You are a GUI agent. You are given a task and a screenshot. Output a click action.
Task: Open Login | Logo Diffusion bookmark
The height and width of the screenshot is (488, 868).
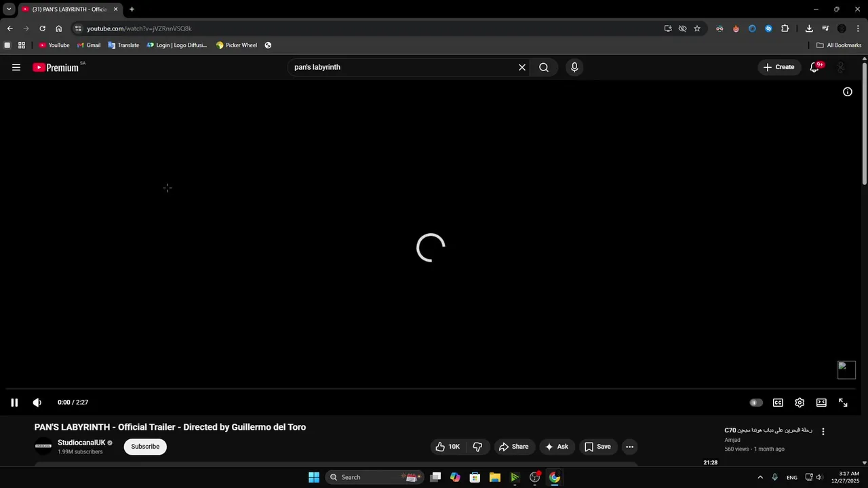tap(177, 45)
